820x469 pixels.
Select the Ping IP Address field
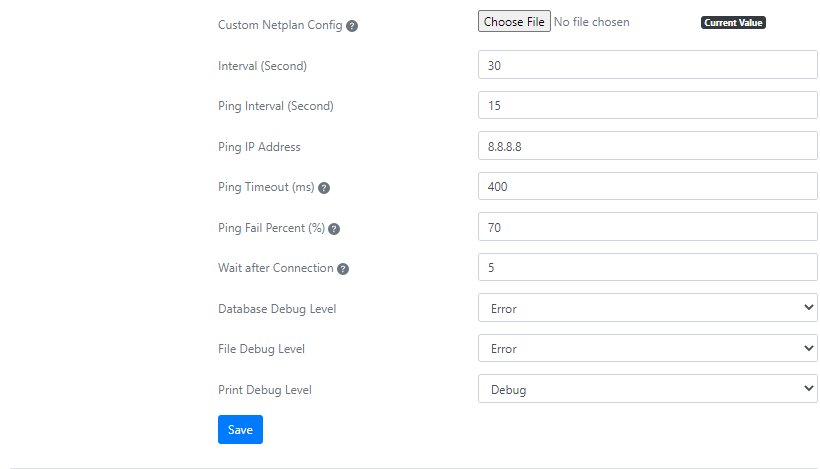(647, 146)
